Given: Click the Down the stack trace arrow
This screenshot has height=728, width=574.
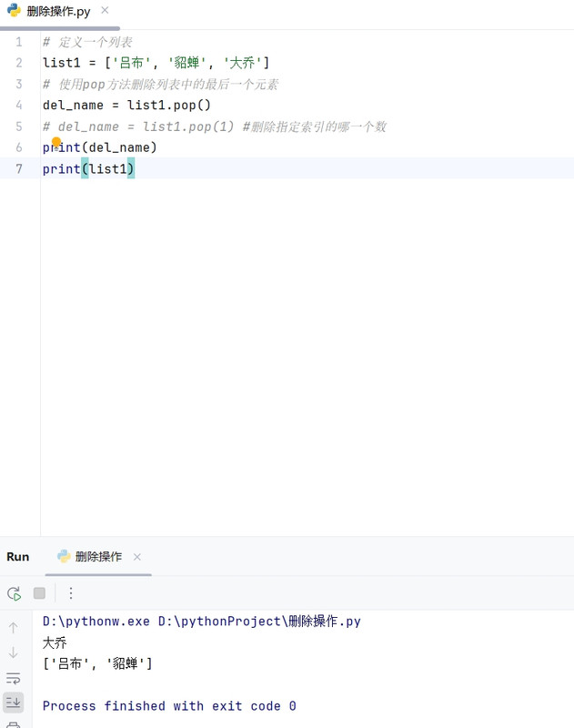Looking at the screenshot, I should point(13,652).
